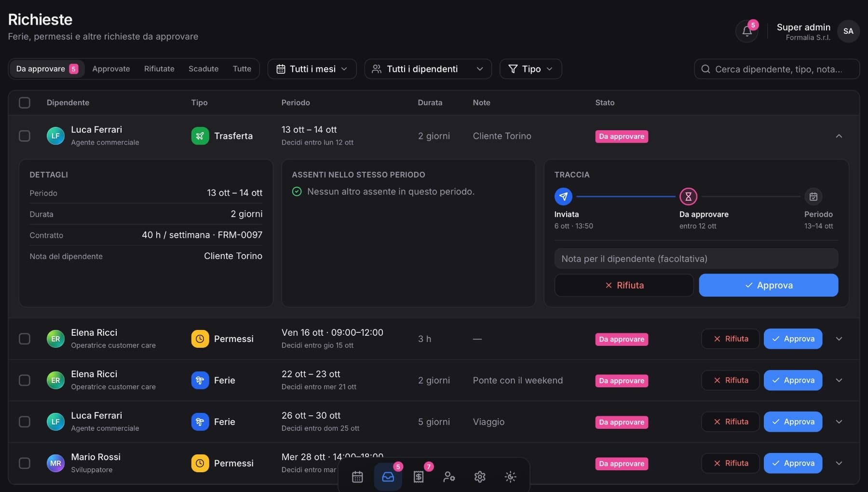This screenshot has width=868, height=492.
Task: Click the Inviata step icon in Traccia
Action: [563, 196]
